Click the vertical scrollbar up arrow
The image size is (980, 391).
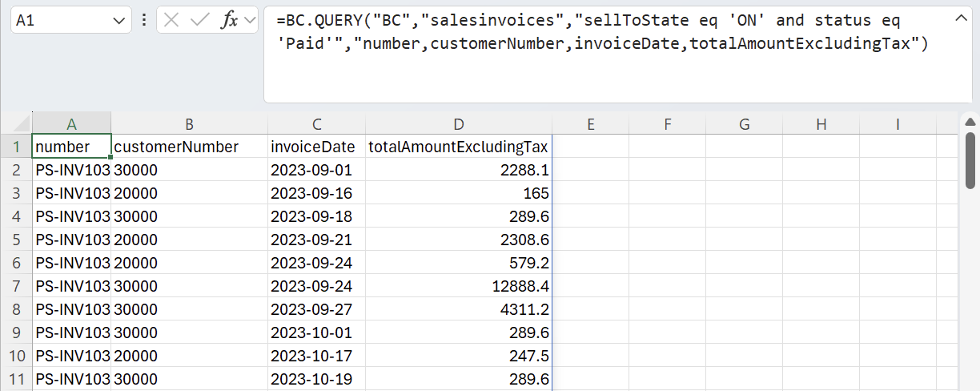[970, 123]
